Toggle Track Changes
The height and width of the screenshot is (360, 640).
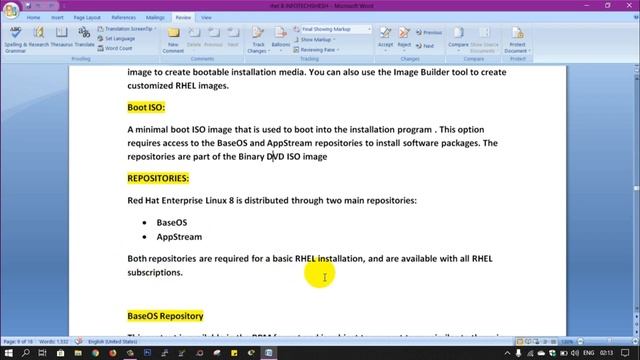[x=258, y=40]
